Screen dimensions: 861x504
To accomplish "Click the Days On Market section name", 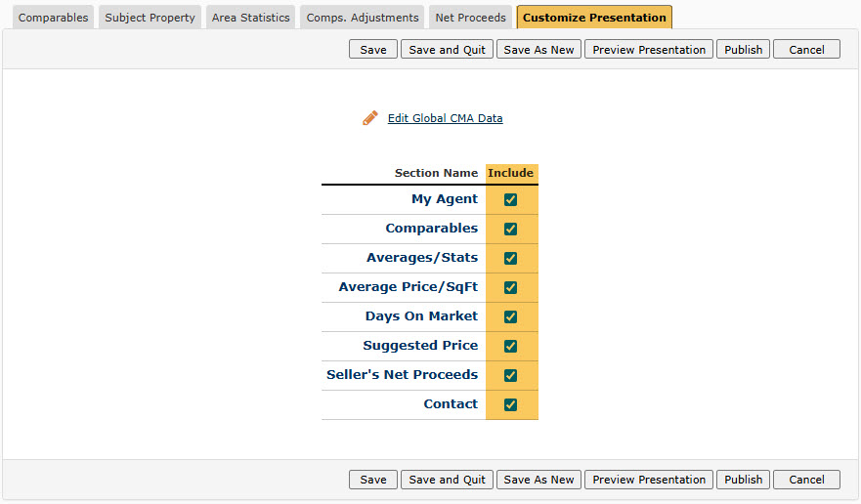I will [x=422, y=315].
